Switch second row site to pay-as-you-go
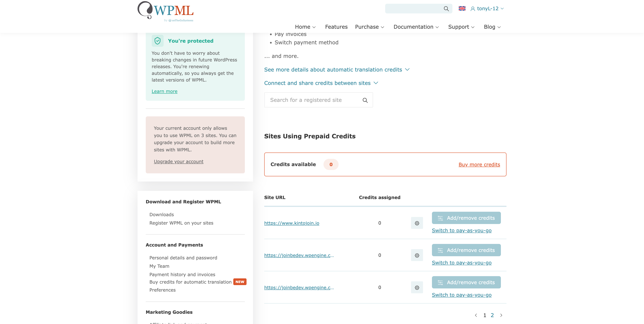The width and height of the screenshot is (644, 324). coord(462,263)
